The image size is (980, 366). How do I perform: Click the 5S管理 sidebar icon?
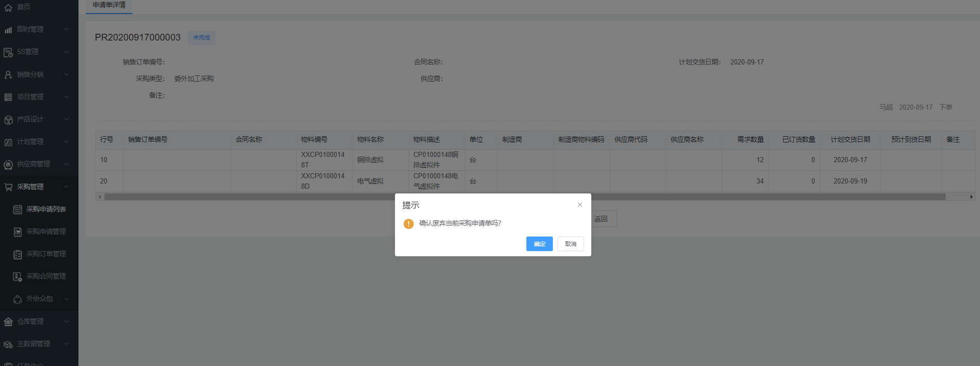point(8,52)
